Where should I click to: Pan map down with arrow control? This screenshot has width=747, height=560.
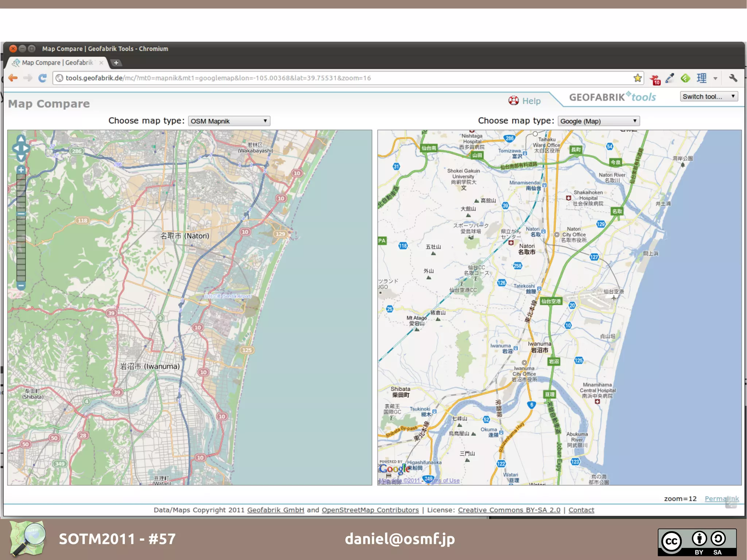point(21,158)
